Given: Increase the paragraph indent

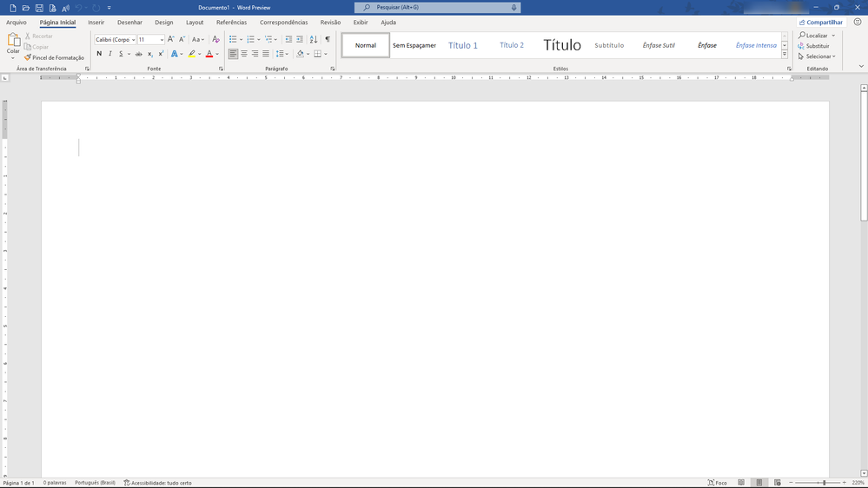Looking at the screenshot, I should (x=300, y=39).
